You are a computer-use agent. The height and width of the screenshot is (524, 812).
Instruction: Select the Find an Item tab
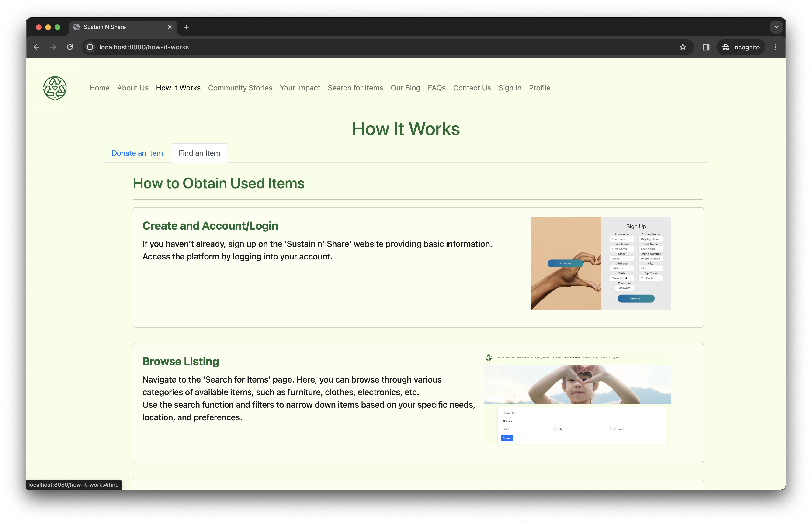point(199,153)
